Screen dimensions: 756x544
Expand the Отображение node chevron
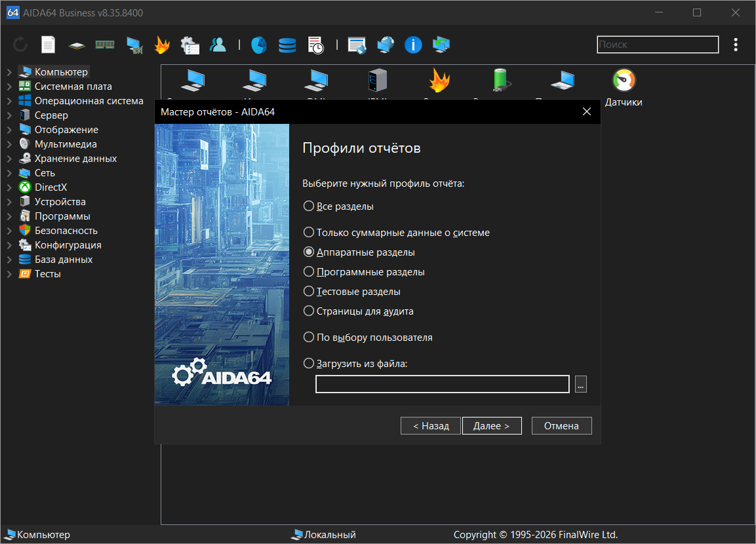pos(9,130)
